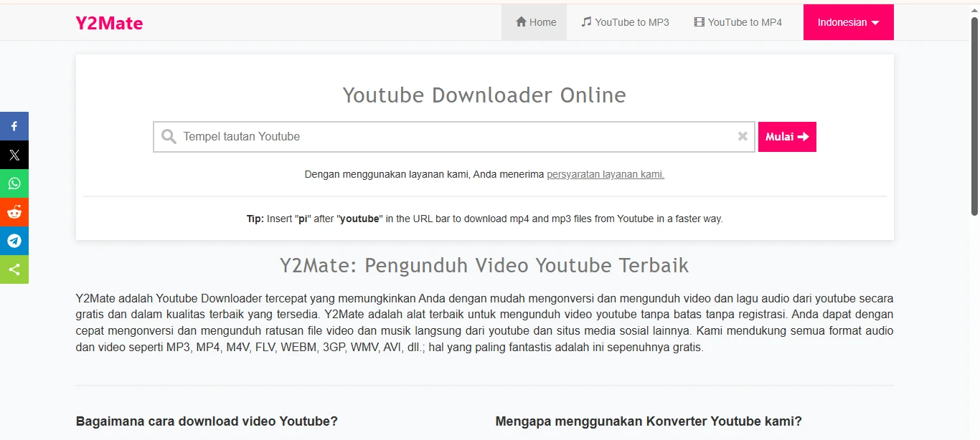Open the Indonesian language dropdown
Image resolution: width=980 pixels, height=440 pixels.
pyautogui.click(x=848, y=22)
